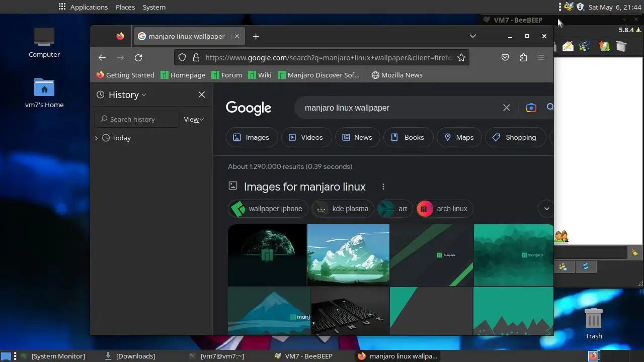This screenshot has width=644, height=362.
Task: Open the list all tabs chevron
Action: (473, 36)
